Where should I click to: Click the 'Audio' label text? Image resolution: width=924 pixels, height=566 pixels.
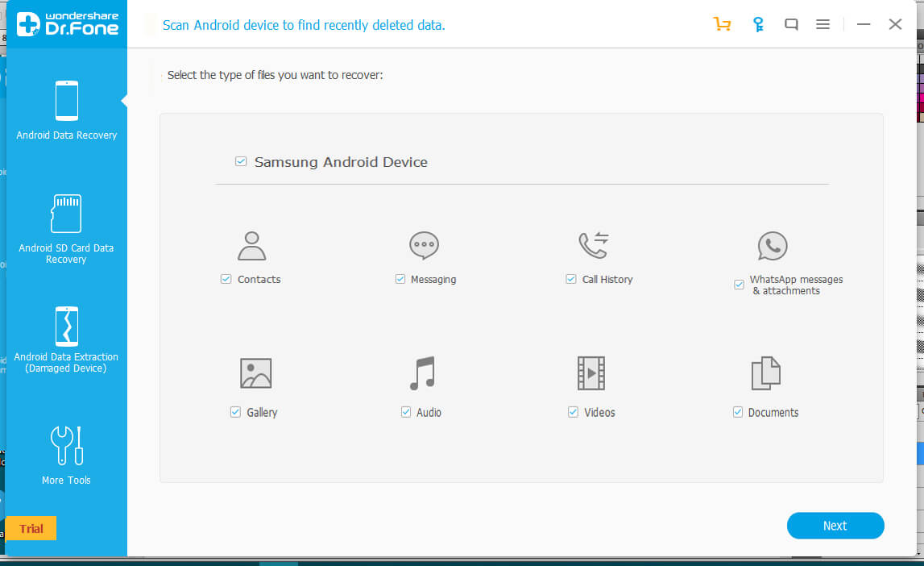(x=429, y=413)
